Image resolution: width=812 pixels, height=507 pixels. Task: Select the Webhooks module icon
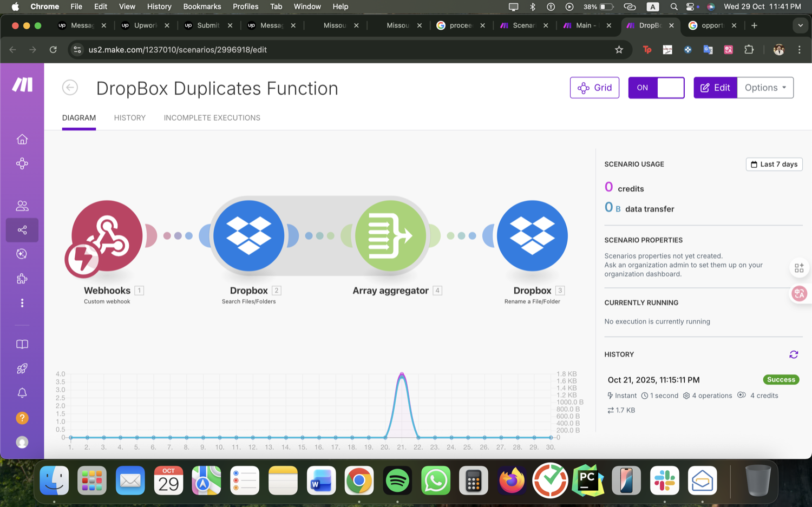tap(107, 236)
